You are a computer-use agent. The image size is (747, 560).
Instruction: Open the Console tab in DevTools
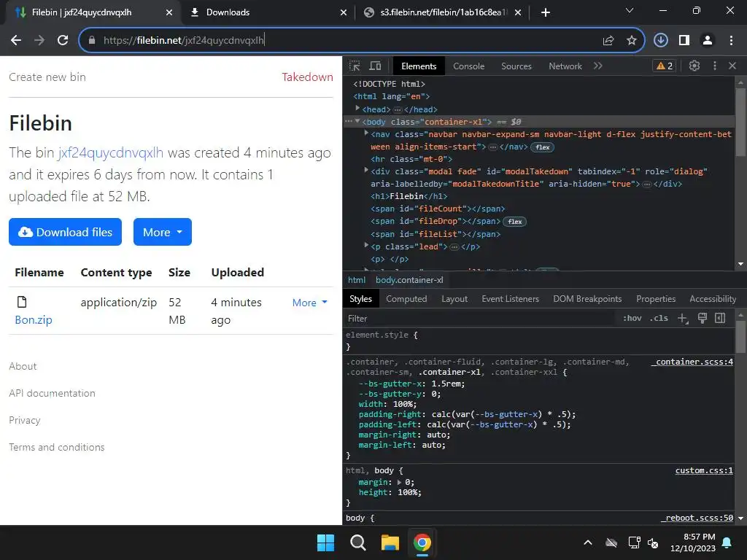(468, 66)
